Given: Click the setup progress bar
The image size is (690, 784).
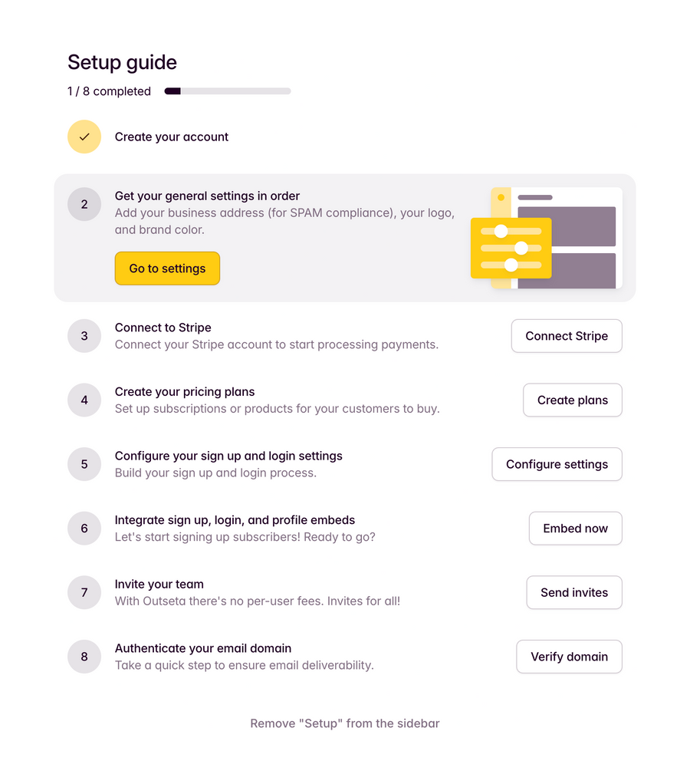Looking at the screenshot, I should 227,91.
